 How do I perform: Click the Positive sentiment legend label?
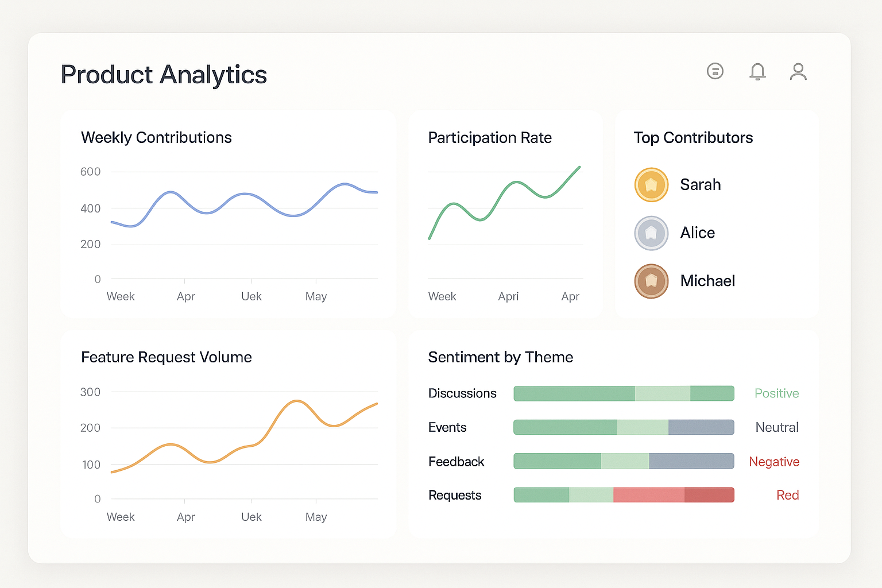click(776, 393)
